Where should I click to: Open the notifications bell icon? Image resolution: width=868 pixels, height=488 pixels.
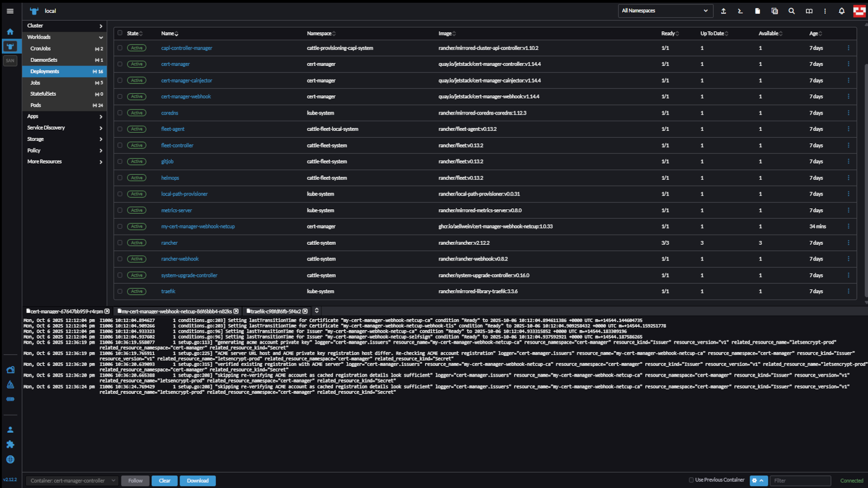pyautogui.click(x=841, y=11)
